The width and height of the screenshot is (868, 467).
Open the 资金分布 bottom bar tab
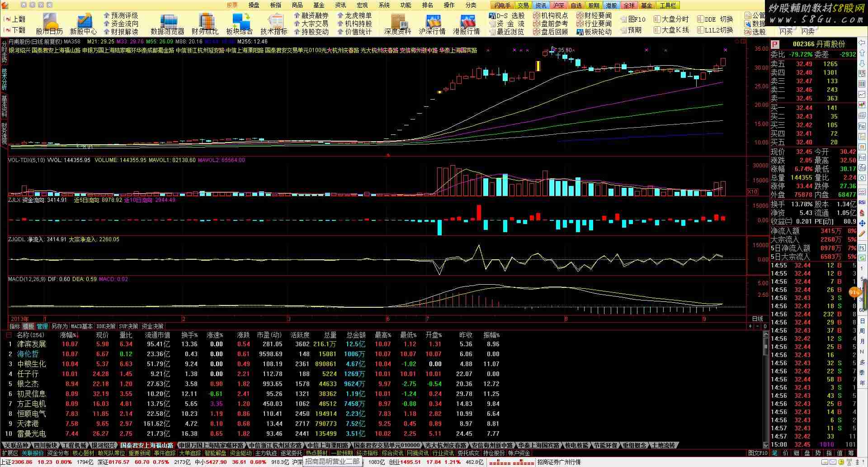point(58,453)
